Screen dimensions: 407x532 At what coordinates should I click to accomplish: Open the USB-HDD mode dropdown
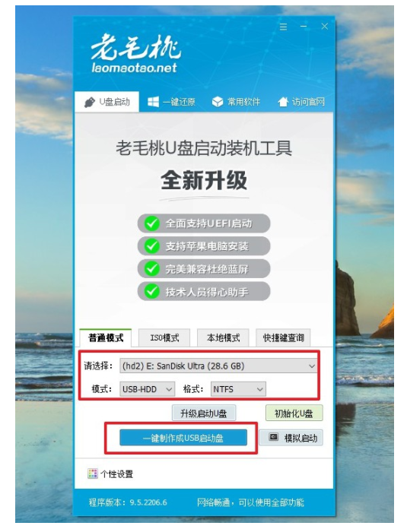(x=147, y=389)
